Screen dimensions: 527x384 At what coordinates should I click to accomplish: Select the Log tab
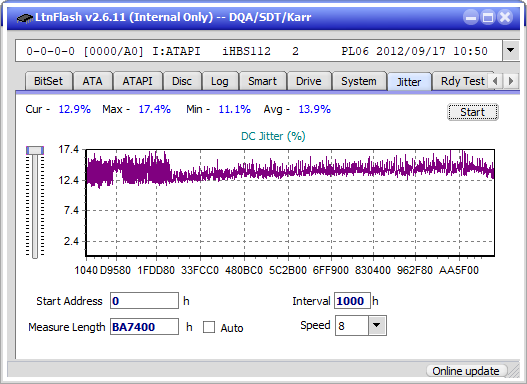pos(219,81)
